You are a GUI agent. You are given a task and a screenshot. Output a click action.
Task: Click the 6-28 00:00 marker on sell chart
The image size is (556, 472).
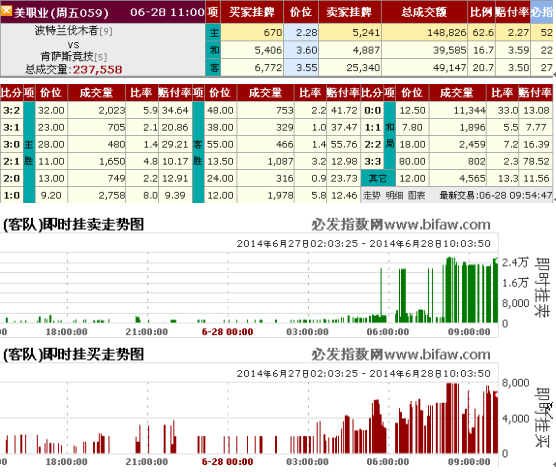coord(227,332)
